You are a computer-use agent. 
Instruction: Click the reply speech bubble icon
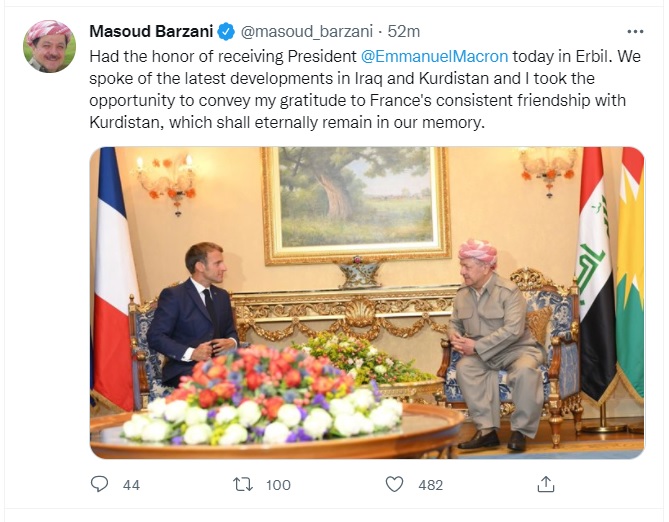99,484
